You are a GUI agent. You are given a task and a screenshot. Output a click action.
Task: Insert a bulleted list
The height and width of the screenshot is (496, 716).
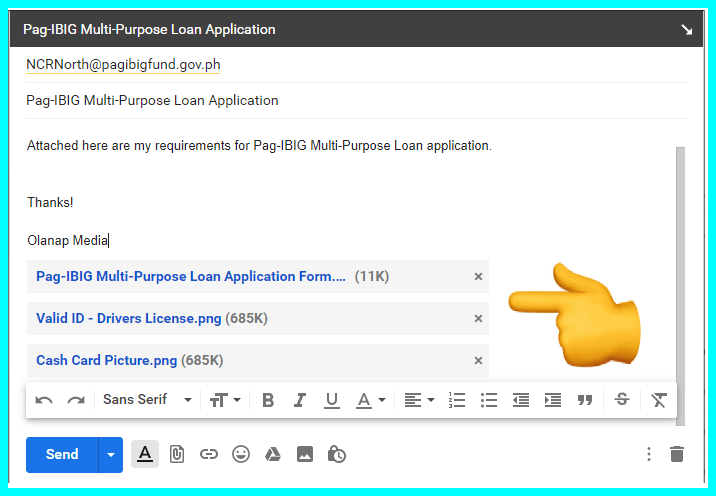(489, 400)
